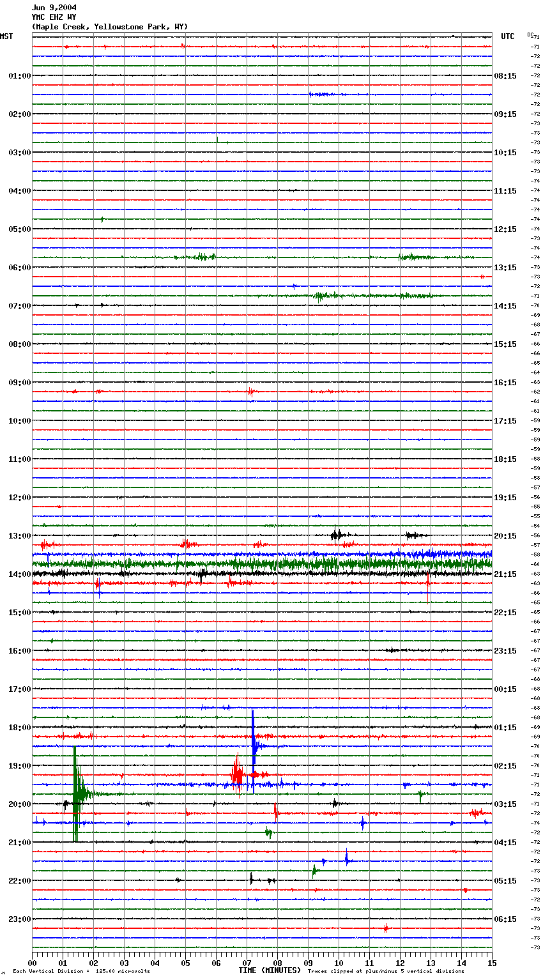This screenshot has width=543, height=980.
Task: Click the minute 12 axis tick label
Action: coord(400,963)
